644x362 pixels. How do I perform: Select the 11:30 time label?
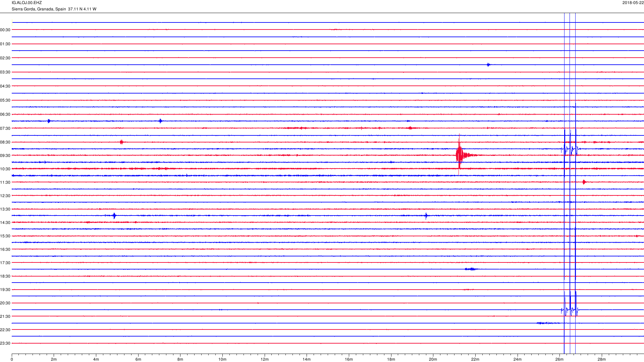(5, 182)
